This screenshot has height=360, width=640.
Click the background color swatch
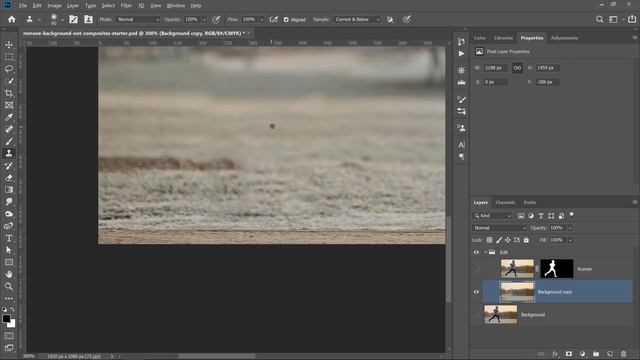click(x=13, y=324)
